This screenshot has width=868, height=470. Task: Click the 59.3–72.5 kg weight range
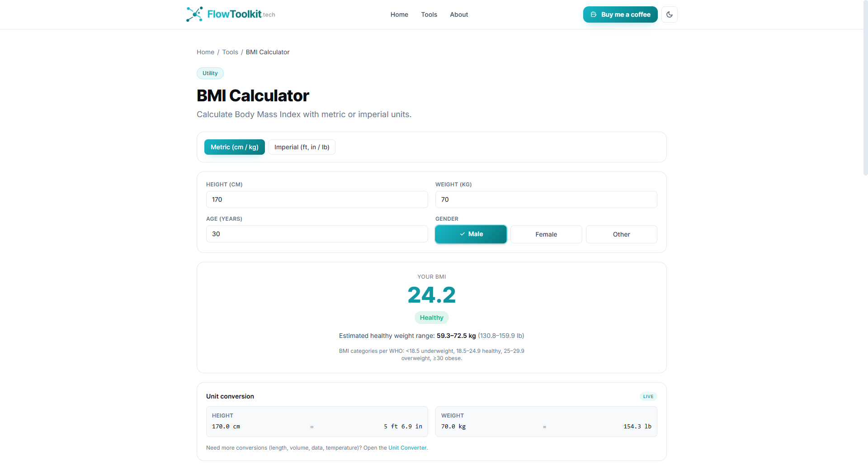point(456,336)
